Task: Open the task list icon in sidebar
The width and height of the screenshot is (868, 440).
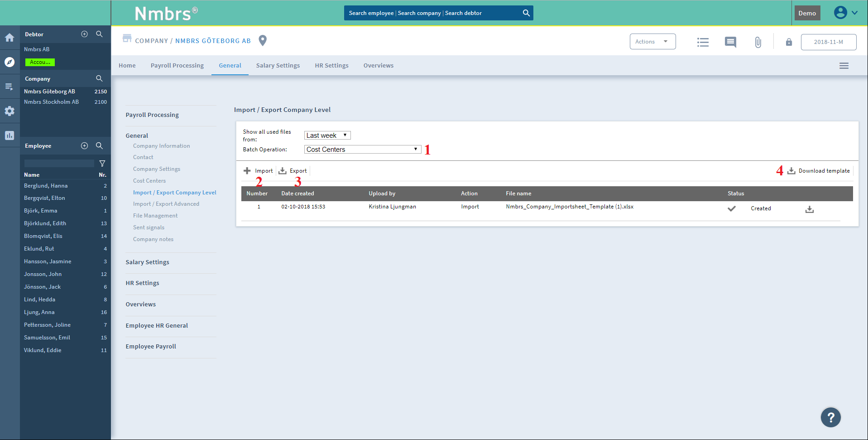Action: coord(10,87)
